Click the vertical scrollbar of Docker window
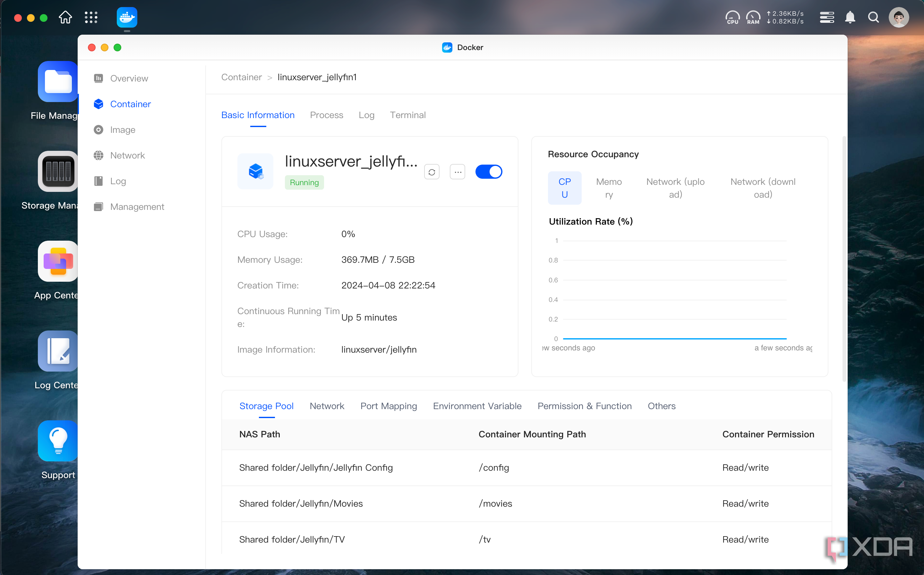 click(x=844, y=259)
